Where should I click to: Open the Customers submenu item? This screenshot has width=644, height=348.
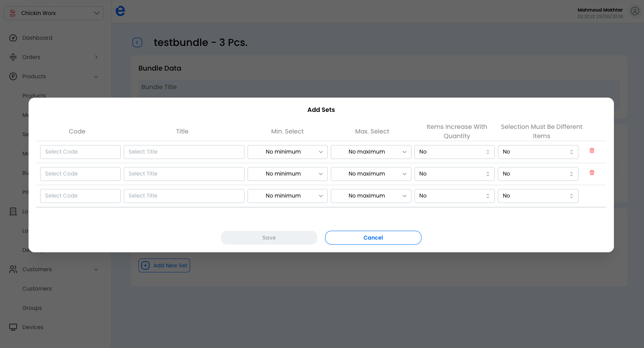coord(37,289)
